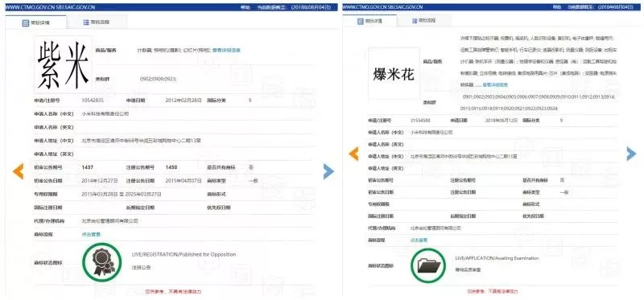Open the help link in right header bar
This screenshot has width=644, height=300.
pos(557,7)
